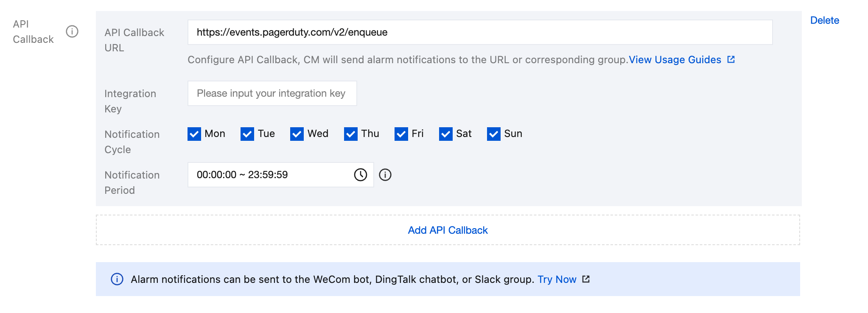Click the info icon next to Notification Period

click(385, 175)
